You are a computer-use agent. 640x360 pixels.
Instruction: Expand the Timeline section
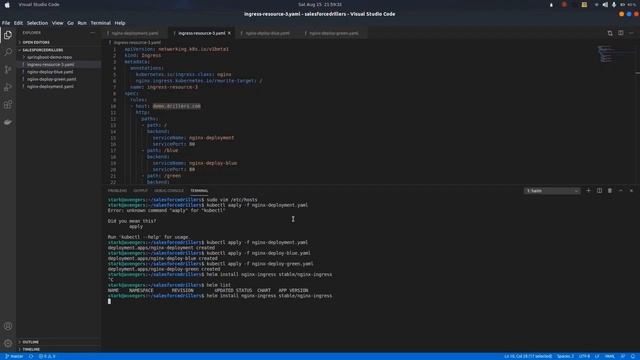31,349
